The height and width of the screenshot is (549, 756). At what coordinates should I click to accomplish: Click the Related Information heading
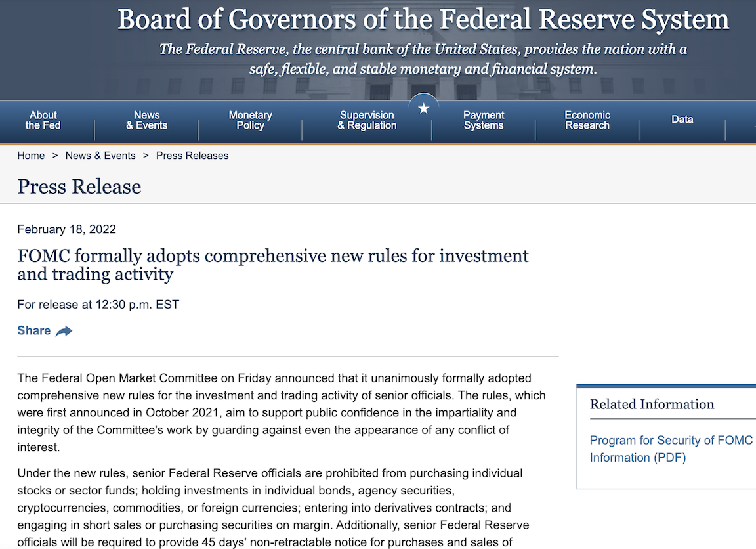652,405
